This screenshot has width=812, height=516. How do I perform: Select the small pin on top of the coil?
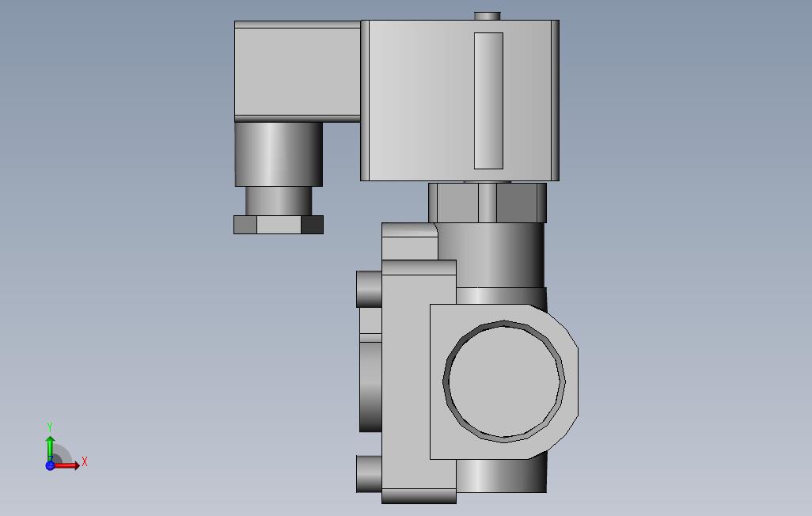pyautogui.click(x=488, y=16)
